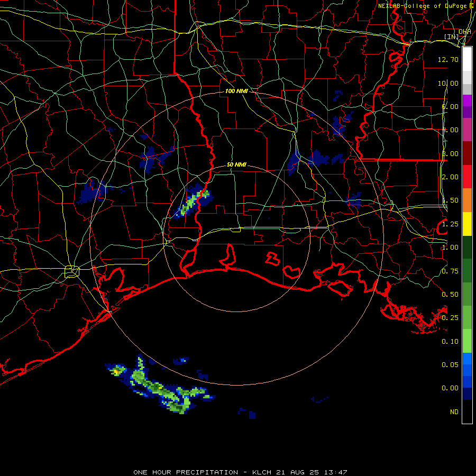This screenshot has width=476, height=476.
Task: Click the 0.05 legend value
Action: (x=450, y=365)
